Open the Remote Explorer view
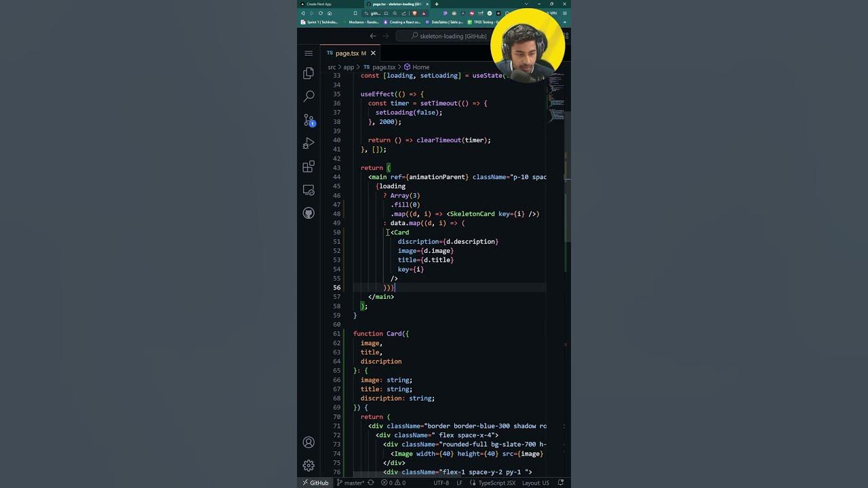868x488 pixels. click(x=309, y=190)
